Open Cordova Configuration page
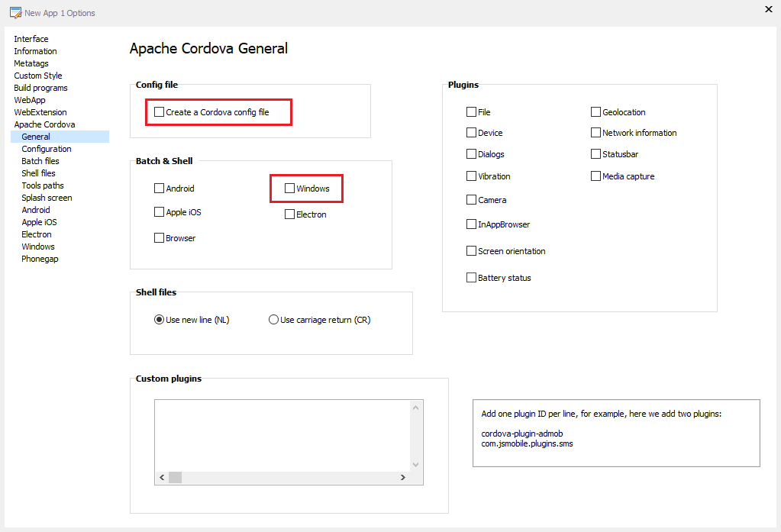781x532 pixels. coord(47,149)
